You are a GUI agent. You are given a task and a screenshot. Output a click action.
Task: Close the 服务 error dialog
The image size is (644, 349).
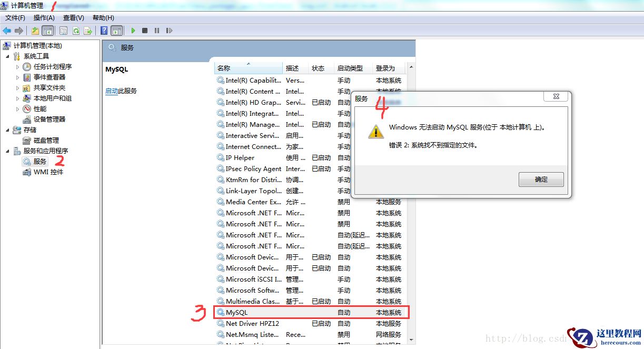[x=556, y=97]
